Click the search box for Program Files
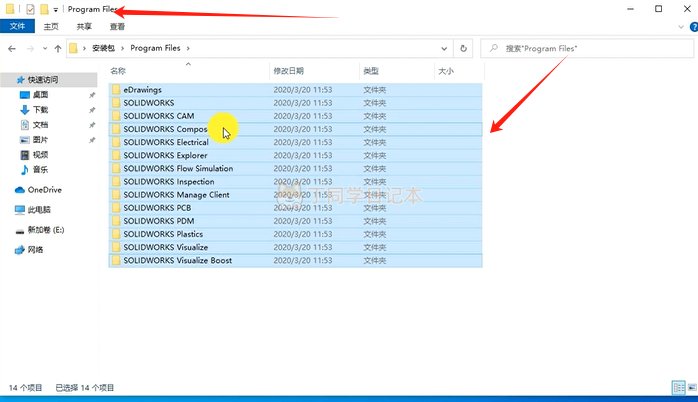Viewport: 698px width, 402px height. pos(585,48)
